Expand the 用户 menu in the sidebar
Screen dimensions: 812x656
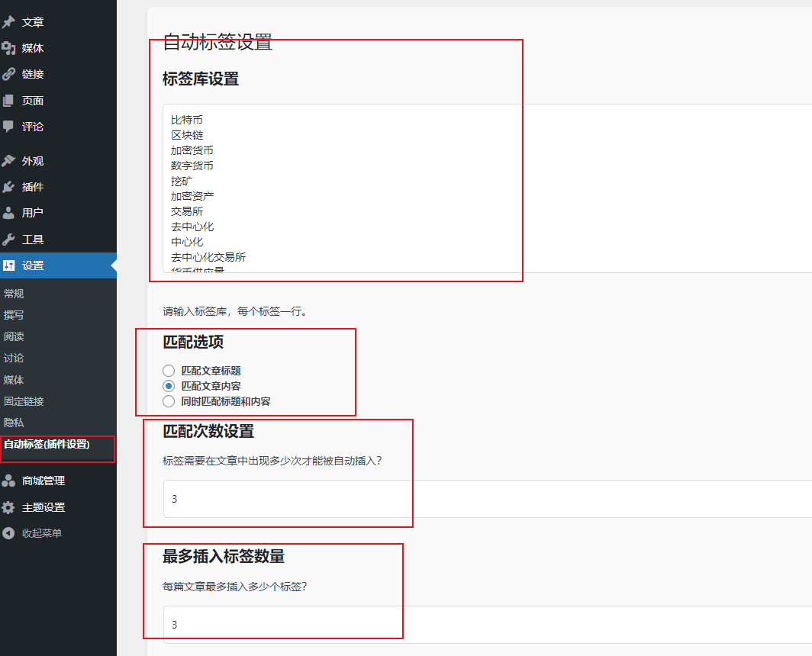32,213
